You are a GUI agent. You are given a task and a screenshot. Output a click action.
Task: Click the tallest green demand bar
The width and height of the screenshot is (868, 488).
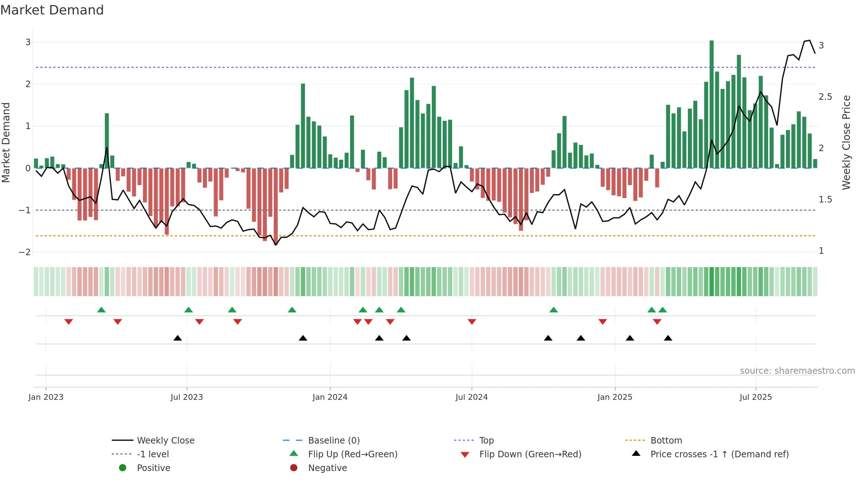tap(711, 104)
